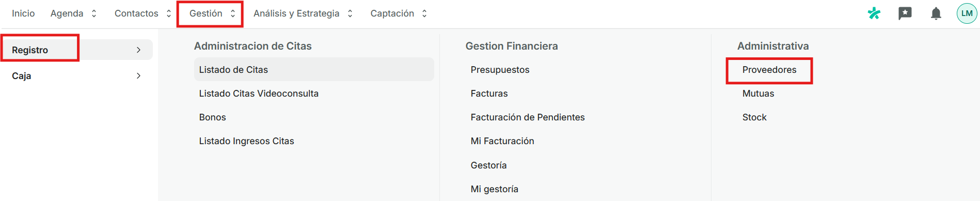Expand the Caja submenu arrow
Viewport: 980px width, 201px height.
click(138, 76)
